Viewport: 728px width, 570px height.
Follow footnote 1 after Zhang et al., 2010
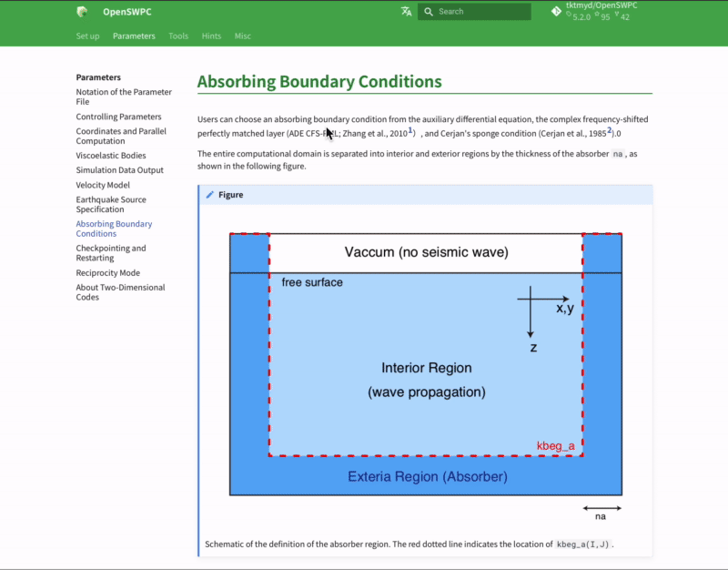[410, 130]
